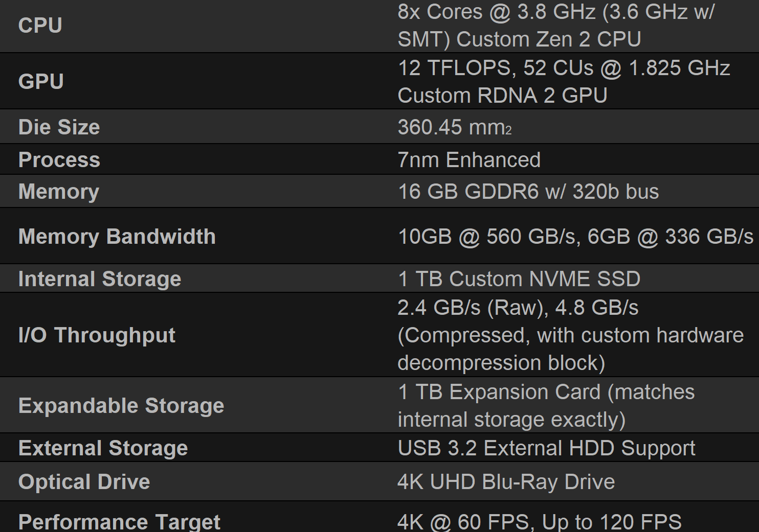
Task: Select the Memory row label
Action: pyautogui.click(x=58, y=192)
